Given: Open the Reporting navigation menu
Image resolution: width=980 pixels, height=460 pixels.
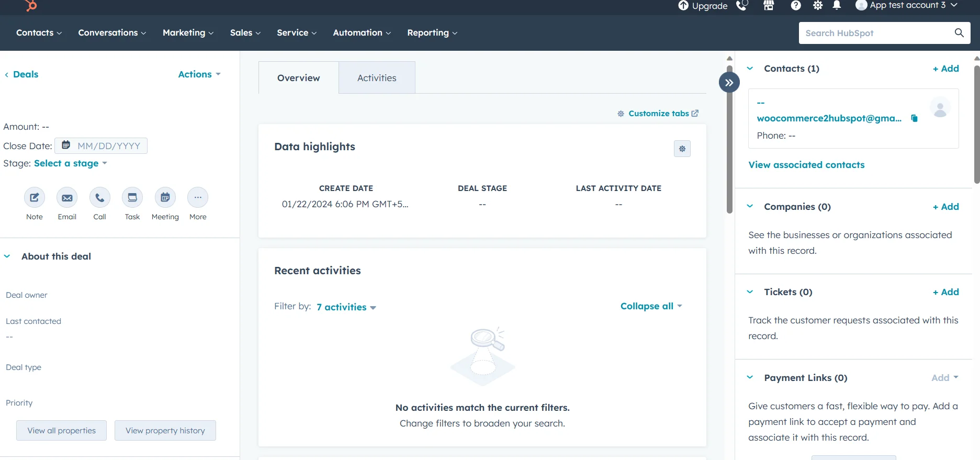Looking at the screenshot, I should 432,32.
